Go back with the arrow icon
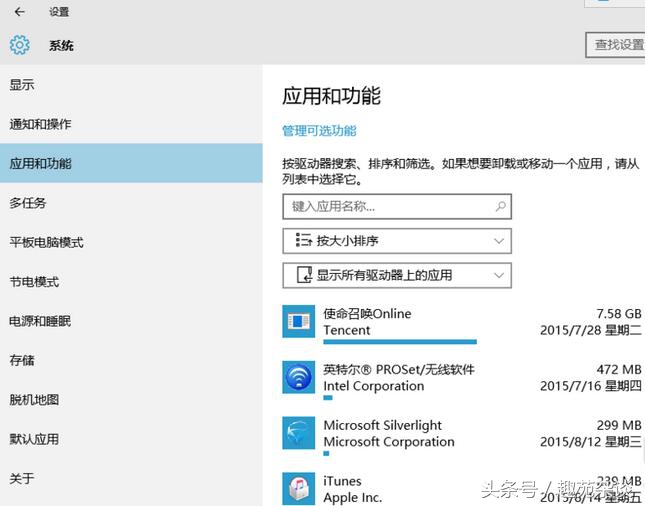Viewport: 645px width, 506px height. click(x=19, y=12)
